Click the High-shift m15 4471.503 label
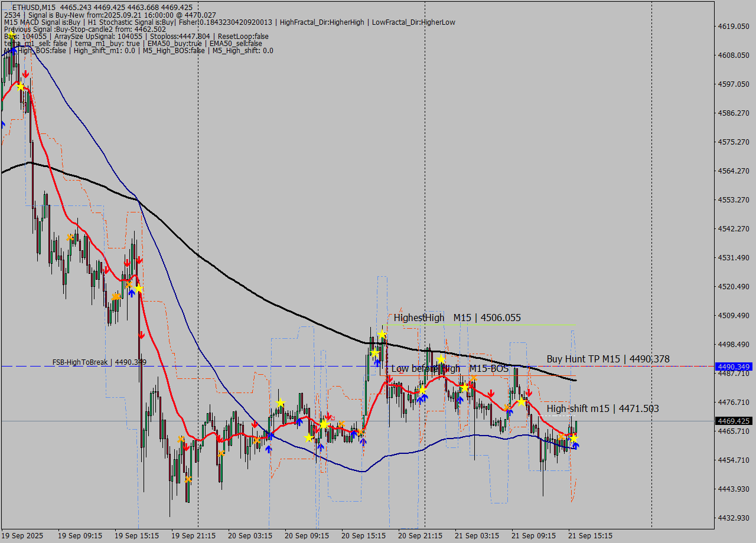756x543 pixels. [602, 408]
